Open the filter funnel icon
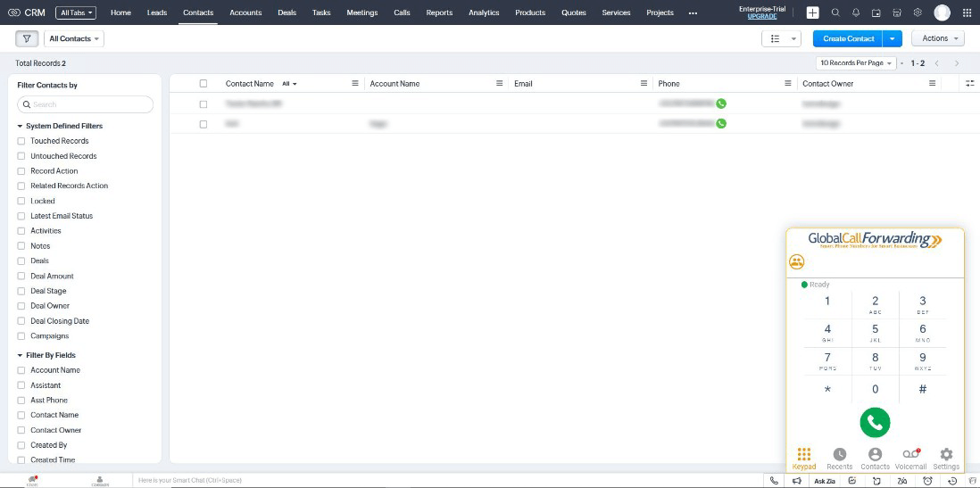The image size is (980, 488). pos(26,38)
